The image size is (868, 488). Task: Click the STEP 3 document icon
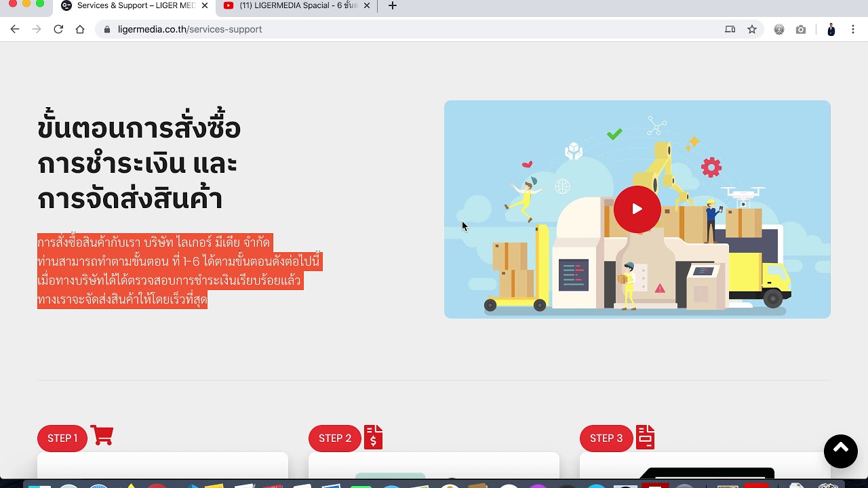(x=645, y=437)
